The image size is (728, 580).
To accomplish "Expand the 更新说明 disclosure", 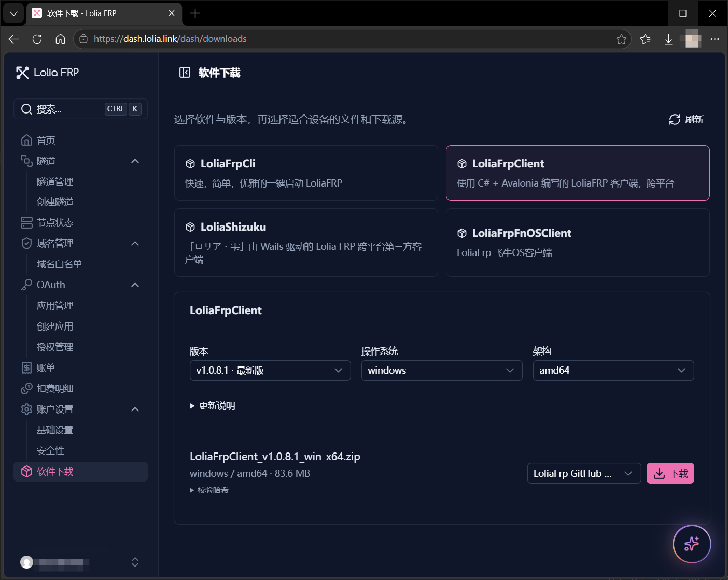I will click(x=213, y=406).
